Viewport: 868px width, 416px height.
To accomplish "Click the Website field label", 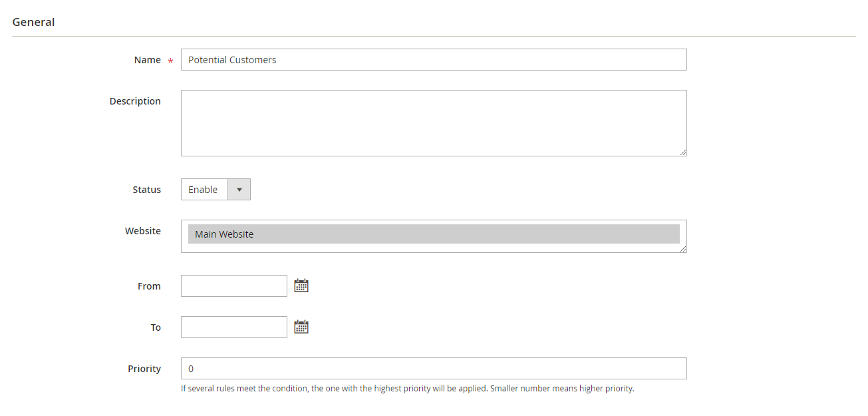I will pos(142,231).
